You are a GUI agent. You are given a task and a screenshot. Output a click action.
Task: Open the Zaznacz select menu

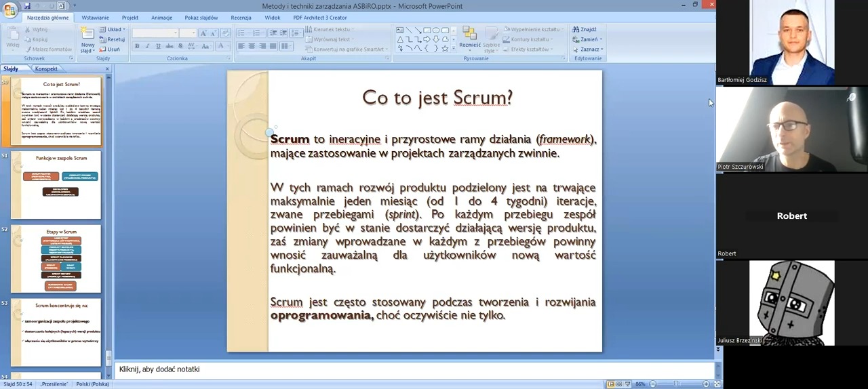[x=588, y=49]
